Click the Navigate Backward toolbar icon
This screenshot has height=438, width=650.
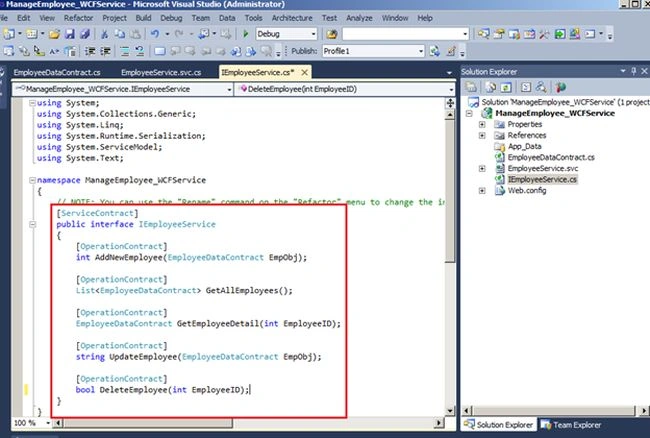pos(205,34)
